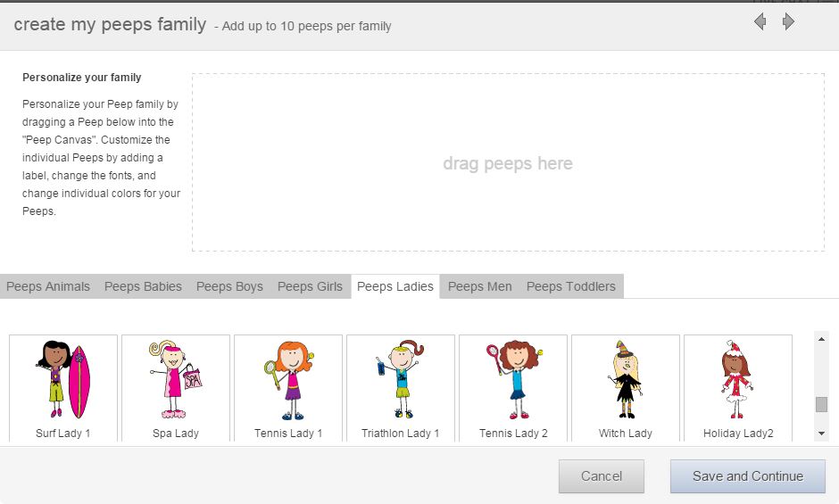Click the 'drag peeps here' canvas area
The image size is (839, 504).
tap(508, 162)
